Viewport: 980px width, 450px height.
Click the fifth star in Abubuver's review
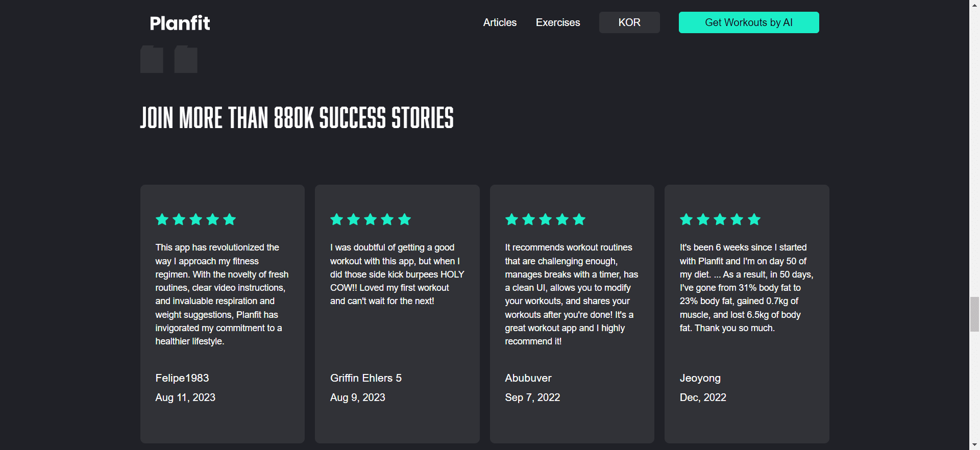579,219
